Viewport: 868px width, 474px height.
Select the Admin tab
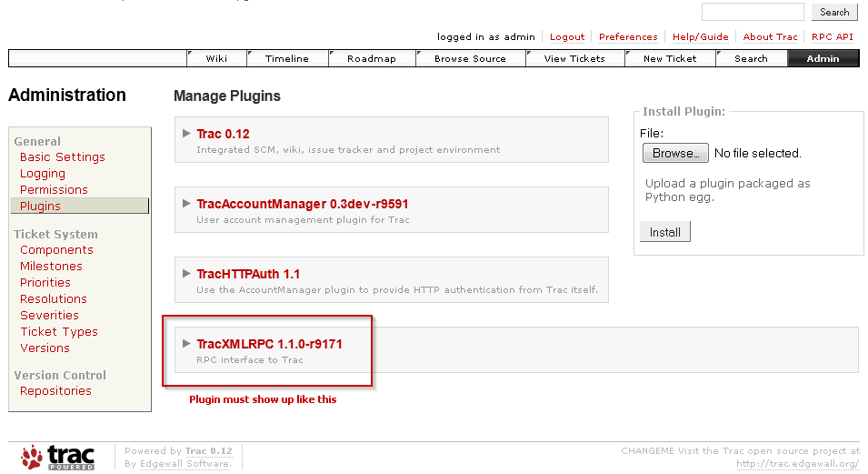pos(823,58)
